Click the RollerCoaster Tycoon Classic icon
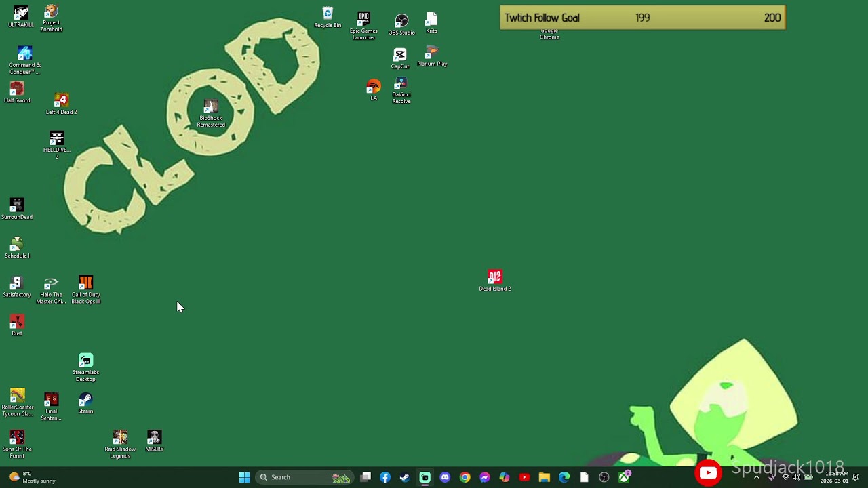This screenshot has height=488, width=868. click(17, 403)
